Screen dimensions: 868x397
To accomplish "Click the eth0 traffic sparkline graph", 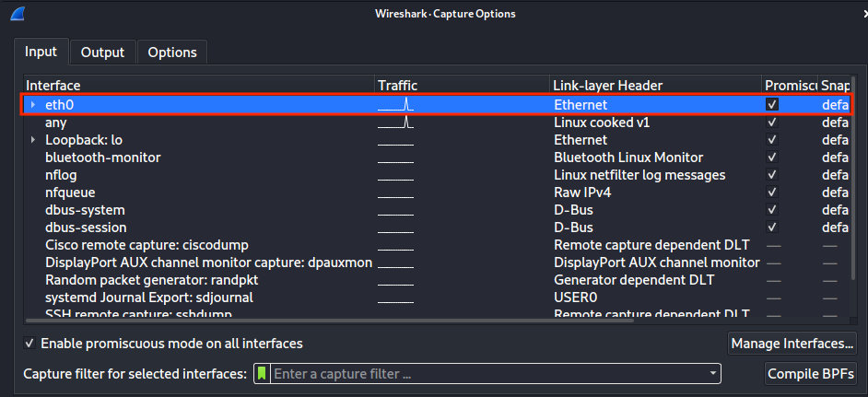I will [x=396, y=105].
